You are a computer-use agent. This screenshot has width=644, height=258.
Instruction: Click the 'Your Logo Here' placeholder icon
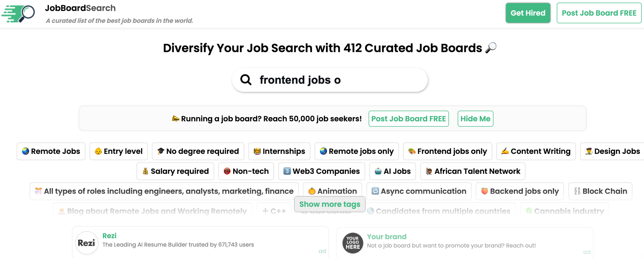click(353, 243)
